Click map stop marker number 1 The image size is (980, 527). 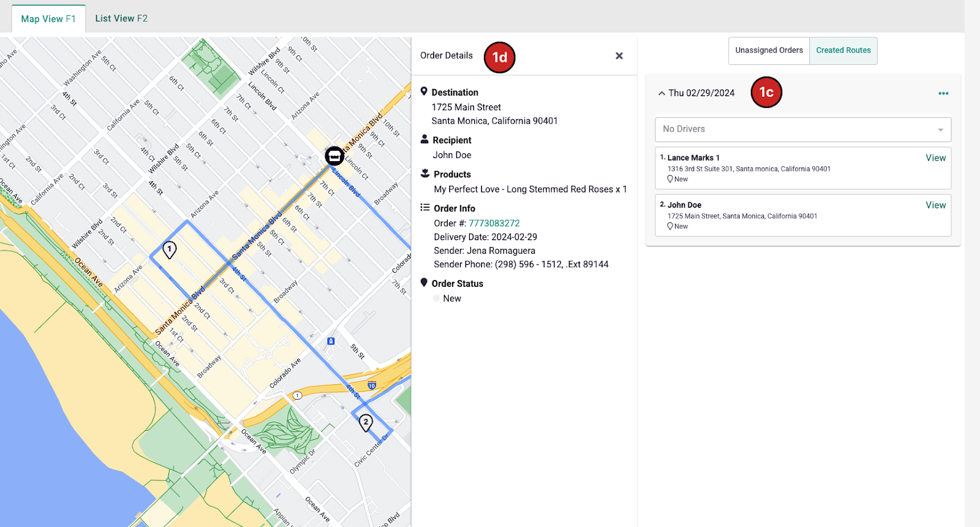[x=170, y=249]
